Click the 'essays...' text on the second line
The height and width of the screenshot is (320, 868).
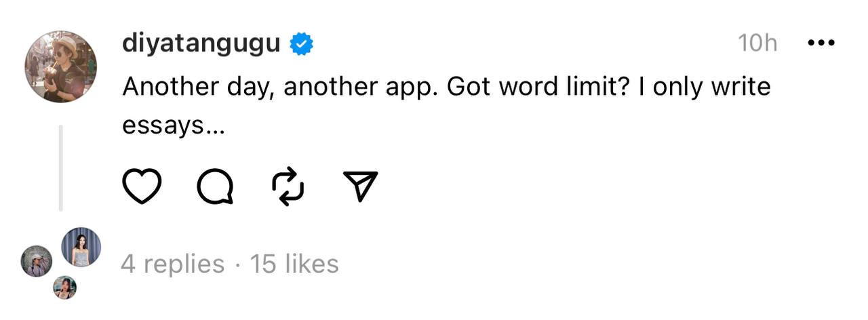click(173, 125)
